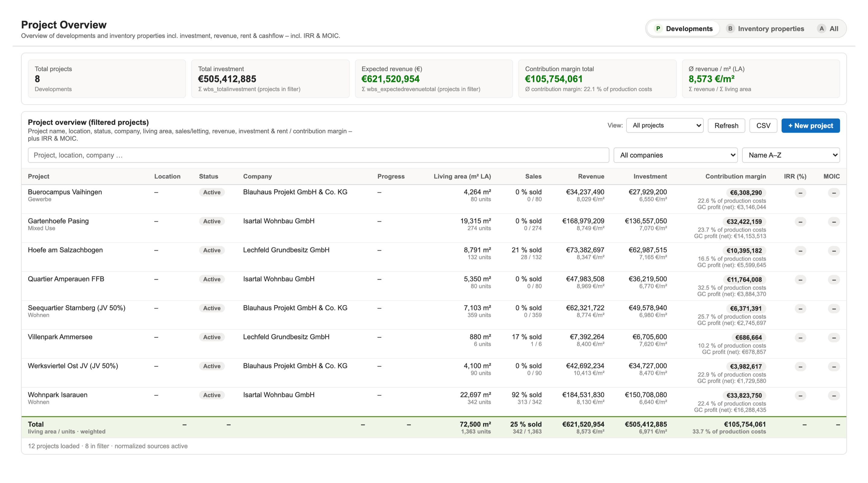Click MOIC dash pill for Wohnpark Isarauen

(x=834, y=396)
